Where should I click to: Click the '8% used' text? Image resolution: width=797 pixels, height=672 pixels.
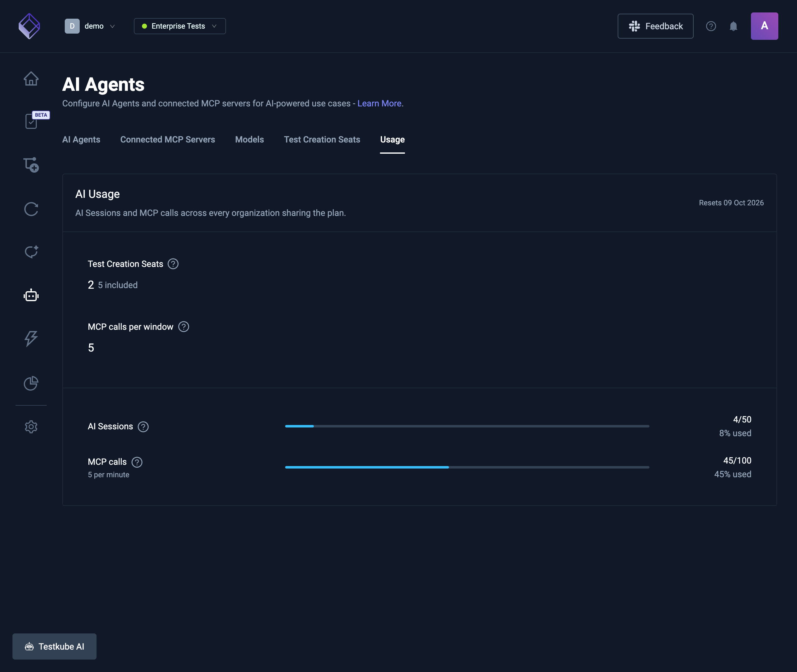coord(735,433)
